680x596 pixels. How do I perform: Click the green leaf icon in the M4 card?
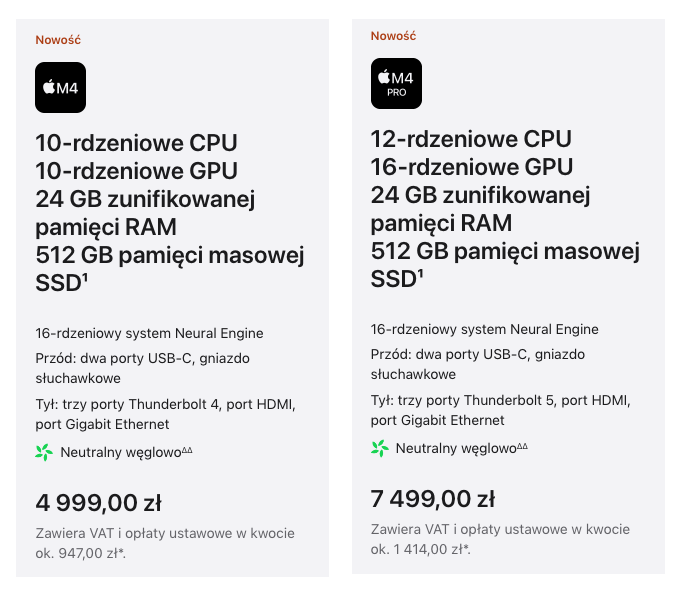(x=43, y=453)
